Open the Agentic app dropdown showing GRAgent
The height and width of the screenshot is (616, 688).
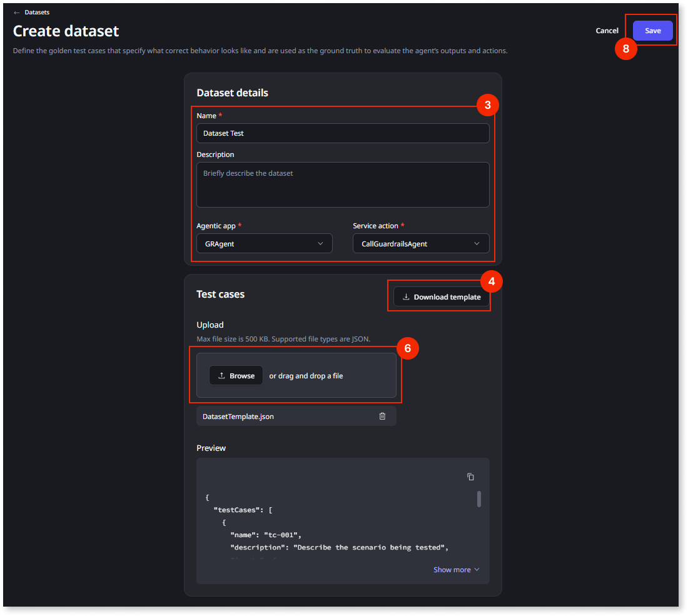point(264,243)
